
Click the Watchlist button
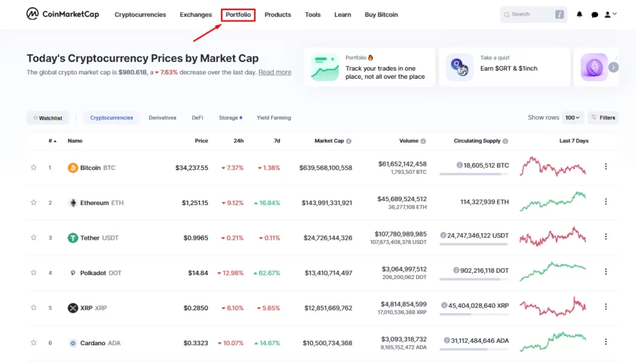(x=47, y=118)
